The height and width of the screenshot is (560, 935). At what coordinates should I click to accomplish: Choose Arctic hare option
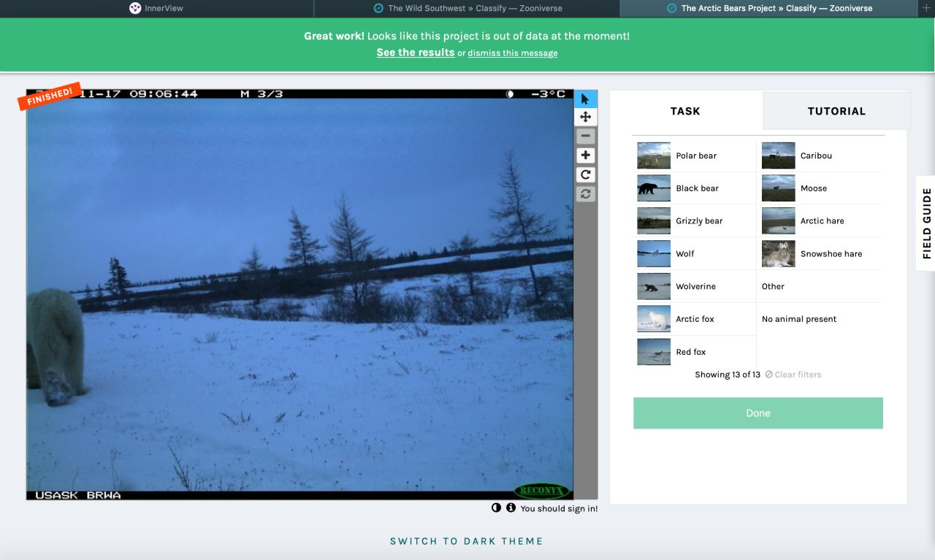820,221
